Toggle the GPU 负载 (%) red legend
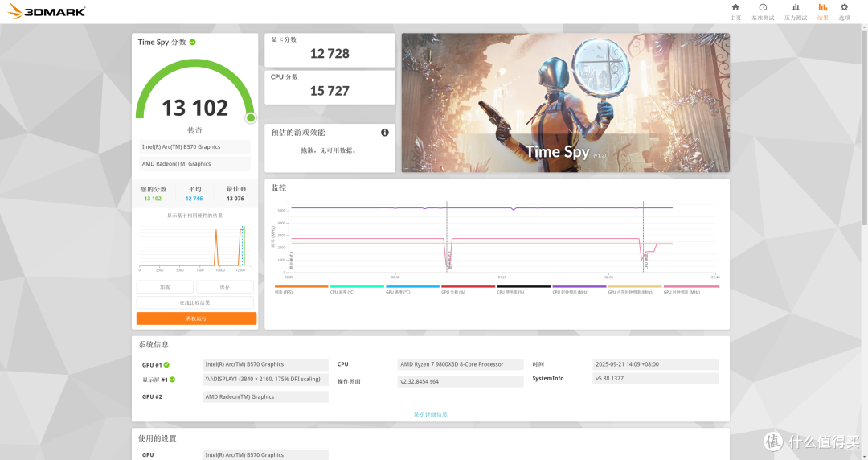The image size is (868, 460). [468, 290]
